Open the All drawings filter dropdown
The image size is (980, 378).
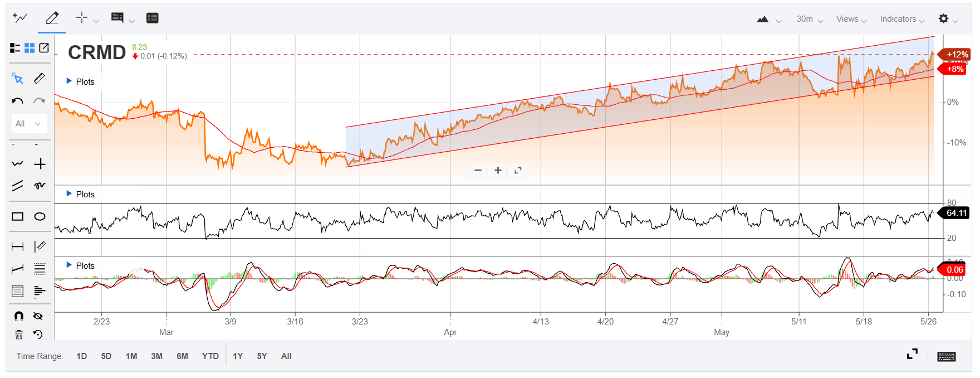29,124
